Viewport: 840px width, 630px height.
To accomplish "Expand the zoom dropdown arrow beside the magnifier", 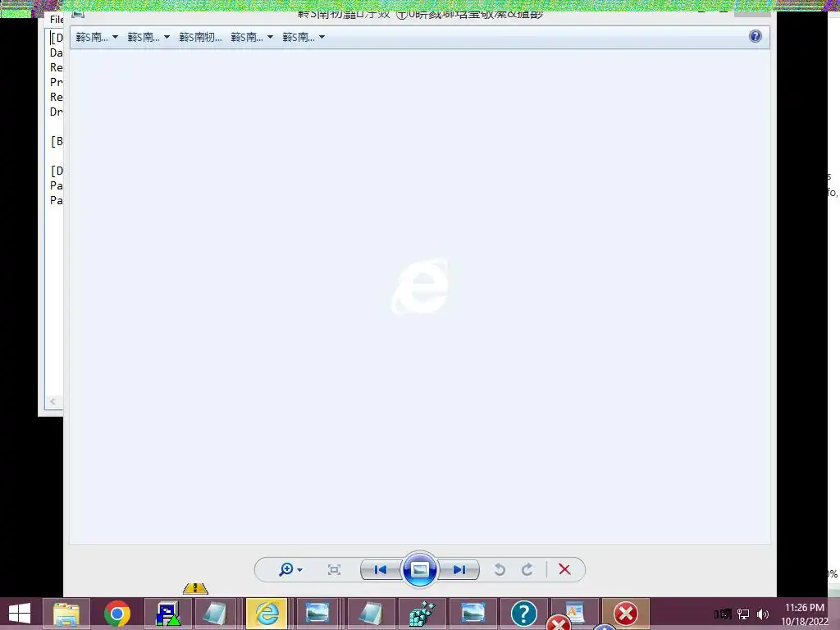I will [x=300, y=570].
